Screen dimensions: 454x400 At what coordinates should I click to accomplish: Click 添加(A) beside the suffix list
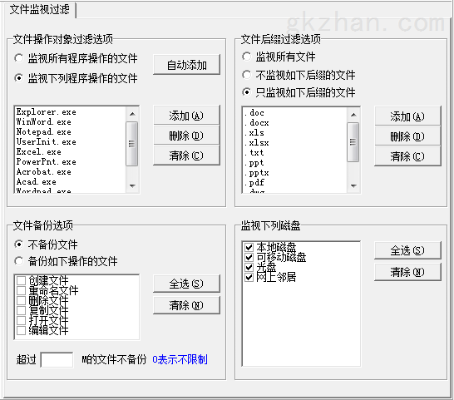coord(408,117)
